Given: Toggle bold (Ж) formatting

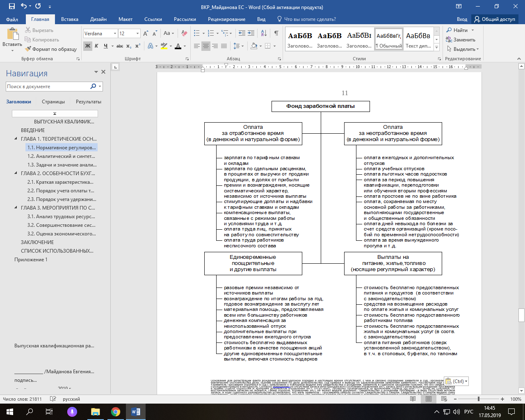Looking at the screenshot, I should pyautogui.click(x=88, y=46).
